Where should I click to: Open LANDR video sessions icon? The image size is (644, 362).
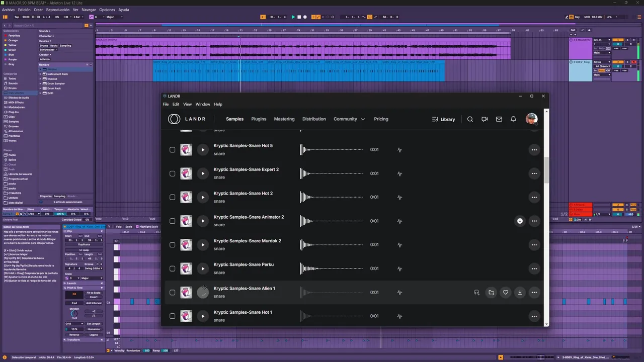click(x=485, y=119)
